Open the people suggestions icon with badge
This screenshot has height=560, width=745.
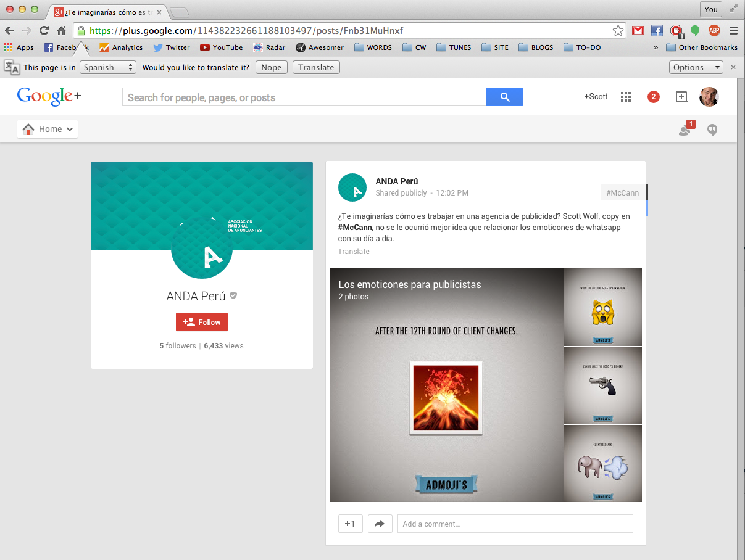pos(686,129)
